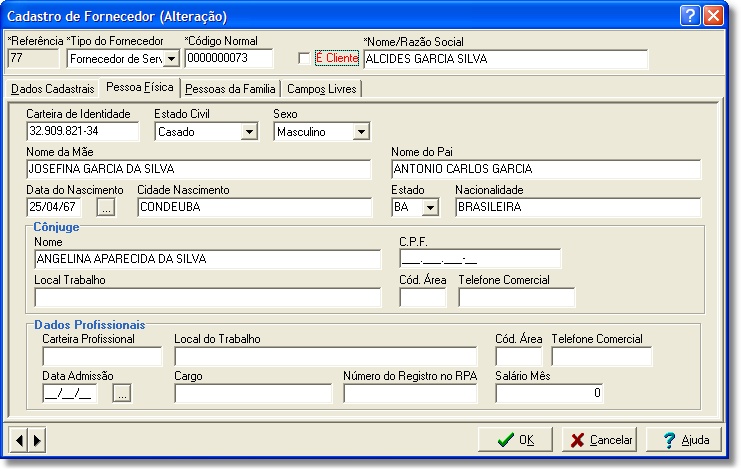Click the Nome da Mãe field
The image size is (741, 471).
198,169
